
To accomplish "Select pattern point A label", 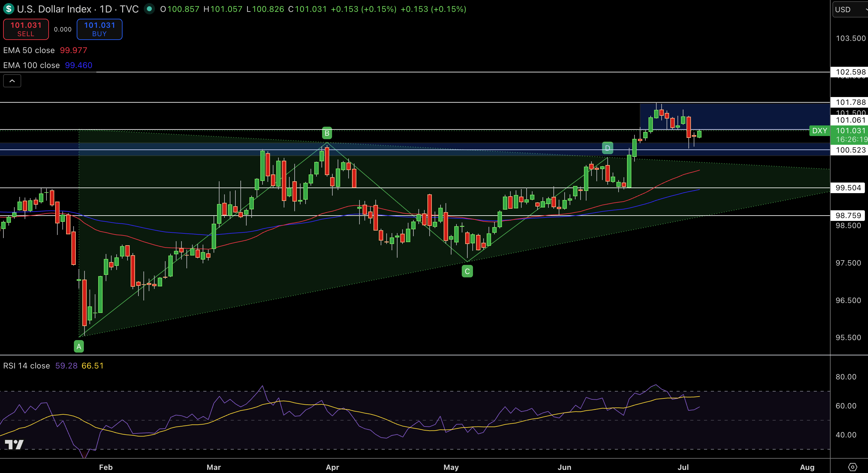I will coord(79,346).
